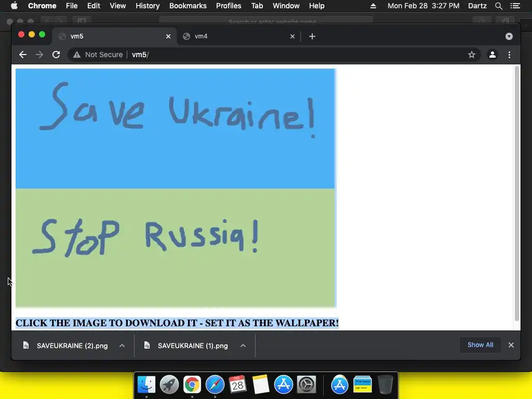Switch to the vm4 tab
The width and height of the screenshot is (532, 399).
tap(238, 36)
